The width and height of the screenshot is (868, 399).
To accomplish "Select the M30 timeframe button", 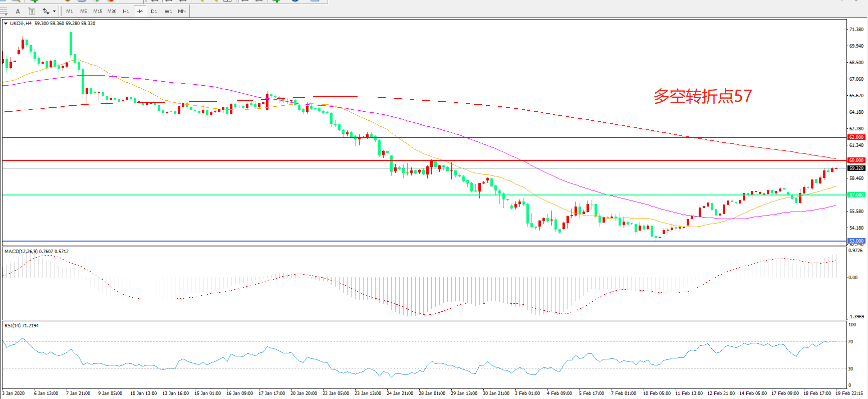I will (112, 11).
